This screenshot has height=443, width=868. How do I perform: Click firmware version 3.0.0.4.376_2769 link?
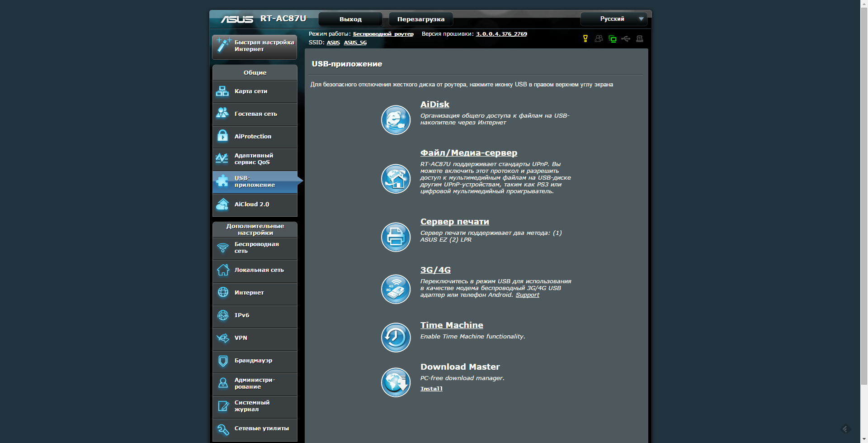pyautogui.click(x=501, y=34)
